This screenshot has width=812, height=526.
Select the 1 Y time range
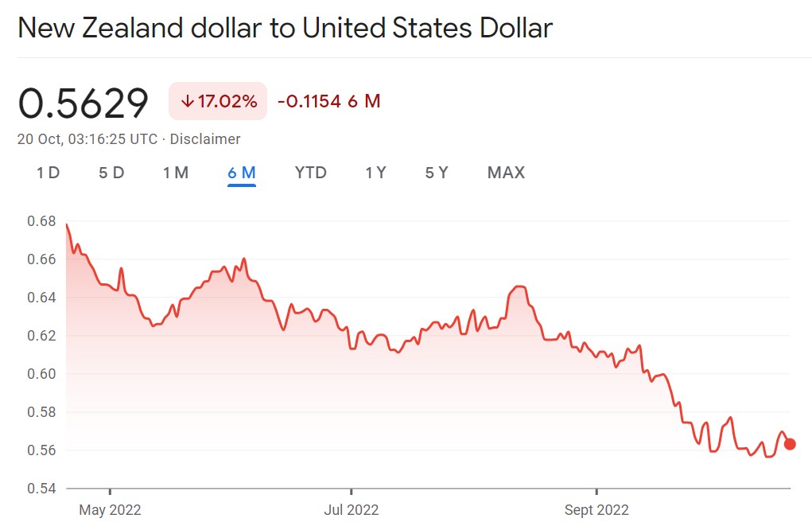pyautogui.click(x=375, y=173)
